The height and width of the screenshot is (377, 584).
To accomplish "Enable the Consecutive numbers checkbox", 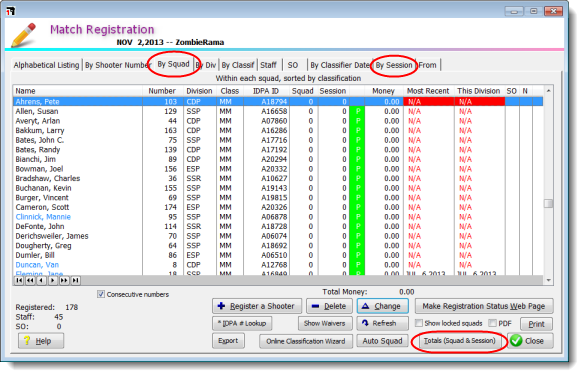I will (x=101, y=294).
